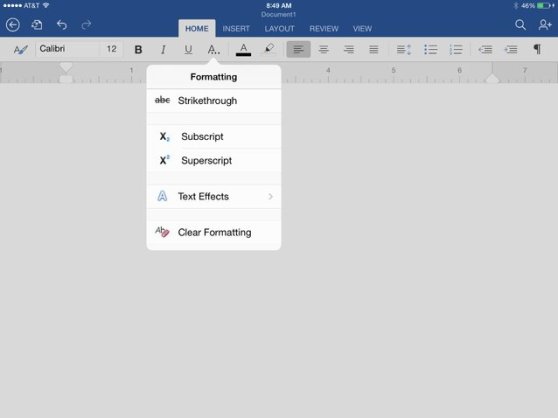Increase the paragraph indent
The width and height of the screenshot is (558, 418).
[x=511, y=49]
